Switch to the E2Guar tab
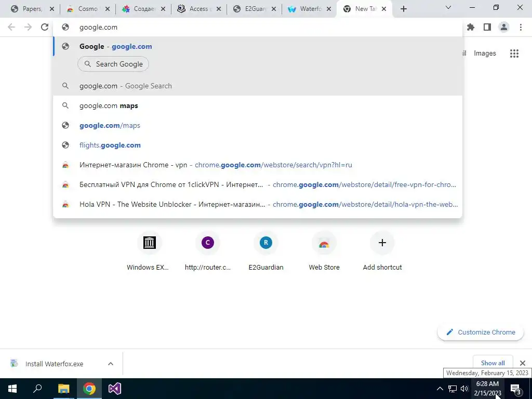532x399 pixels. (x=255, y=9)
